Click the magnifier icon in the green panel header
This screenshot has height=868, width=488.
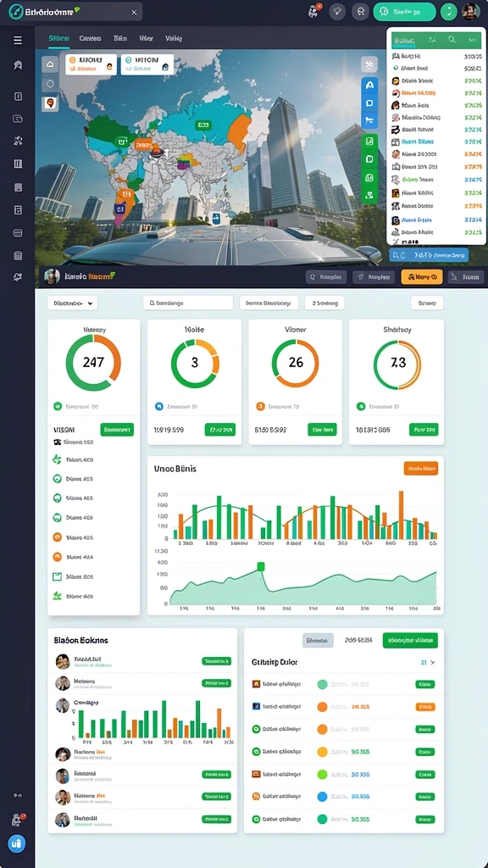tap(452, 39)
